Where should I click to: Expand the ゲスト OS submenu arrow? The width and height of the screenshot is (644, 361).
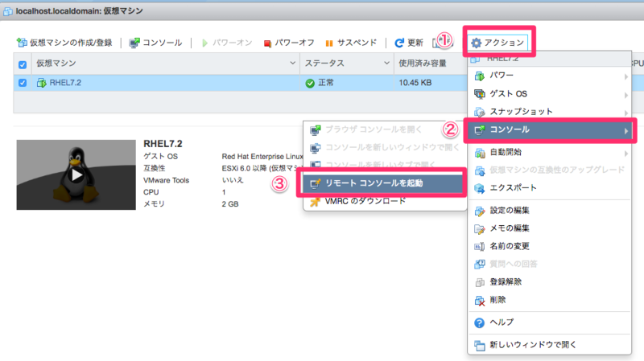pyautogui.click(x=626, y=95)
